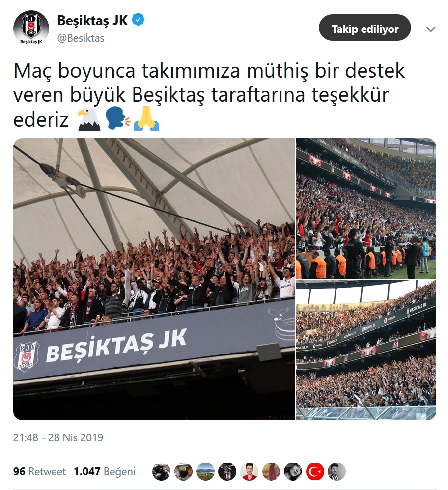
Task: Expand the tweet options chevron
Action: click(x=431, y=29)
